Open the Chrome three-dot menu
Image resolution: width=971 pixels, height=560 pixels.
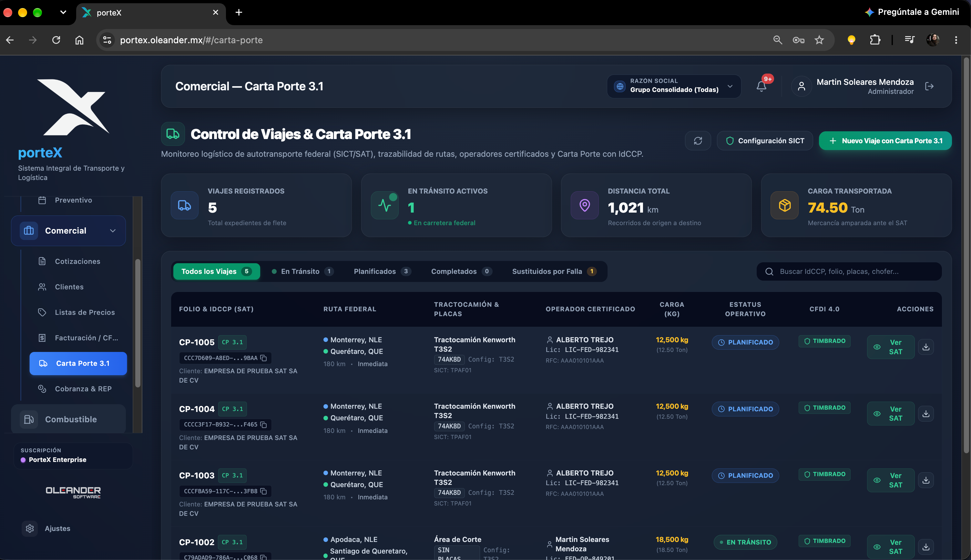[x=956, y=40]
